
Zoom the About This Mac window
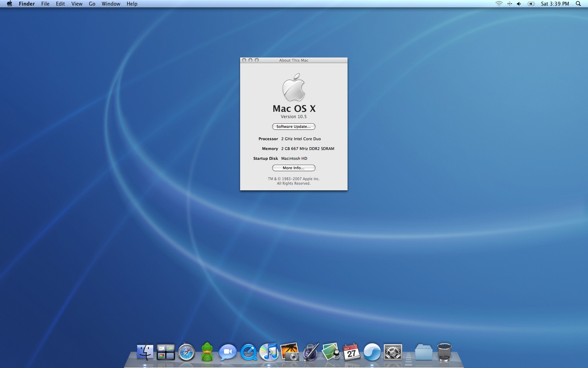[257, 60]
